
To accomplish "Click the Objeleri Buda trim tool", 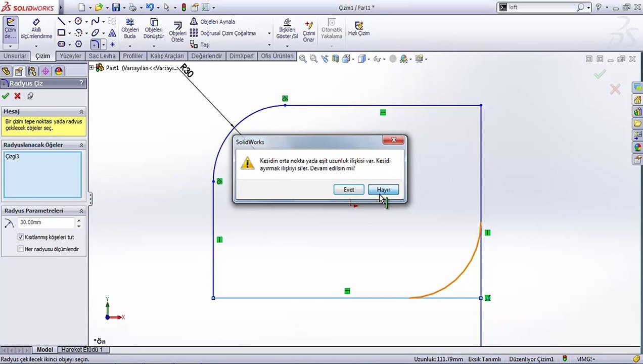I will 130,29.
